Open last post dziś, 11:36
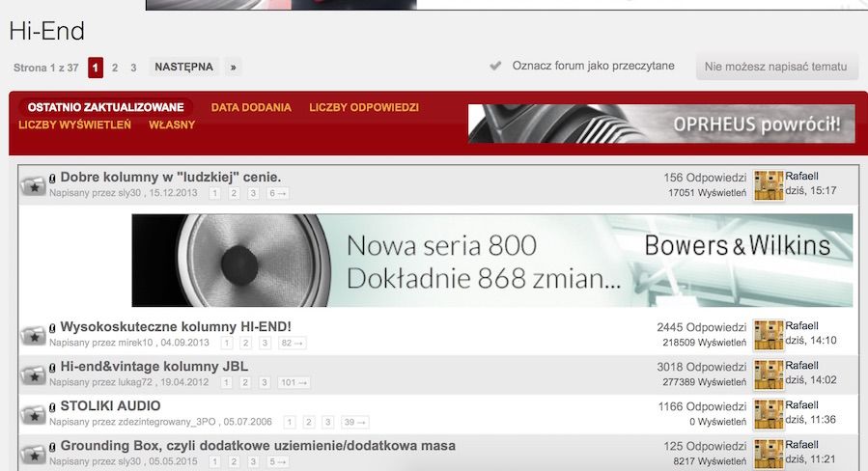868x471 pixels. pyautogui.click(x=810, y=420)
